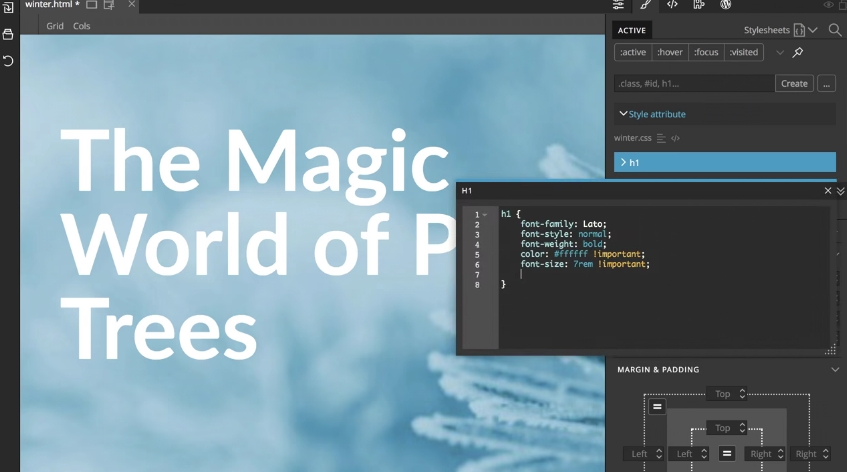Switch to the ACTIVE tab
This screenshot has width=847, height=472.
[631, 30]
